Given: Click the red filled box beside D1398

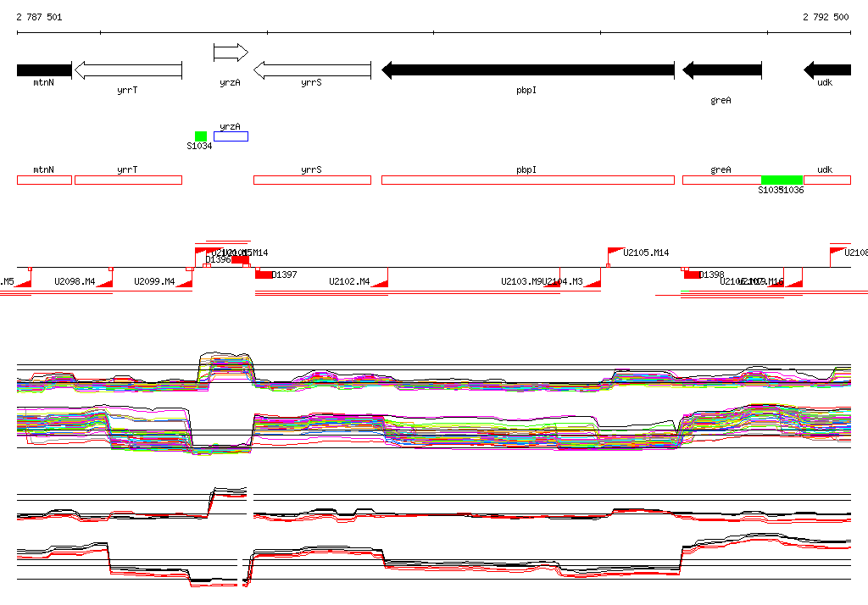Looking at the screenshot, I should click(692, 275).
